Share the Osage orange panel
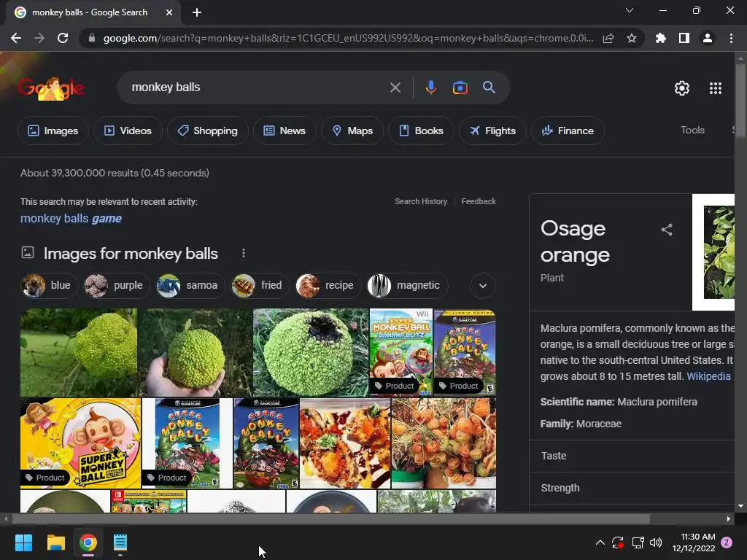This screenshot has width=747, height=560. [x=667, y=230]
